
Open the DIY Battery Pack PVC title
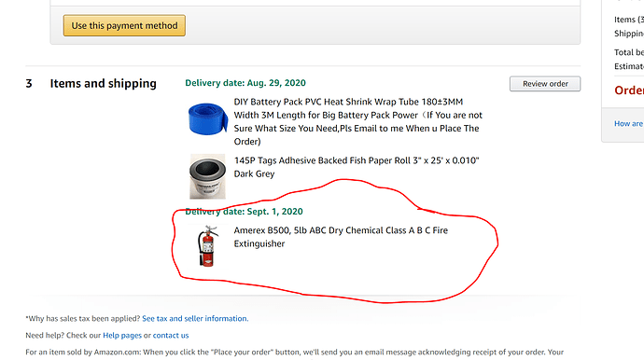357,121
